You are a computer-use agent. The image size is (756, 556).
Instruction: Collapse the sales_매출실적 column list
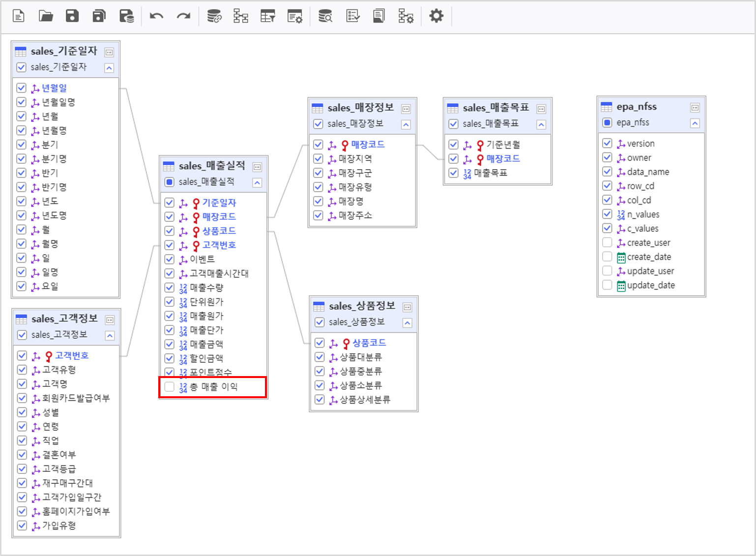pos(257,183)
